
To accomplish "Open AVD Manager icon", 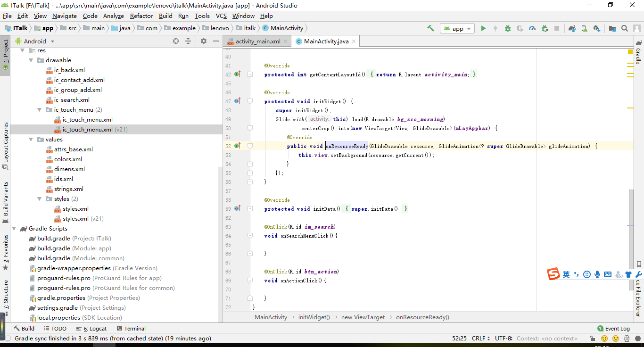I will [584, 28].
